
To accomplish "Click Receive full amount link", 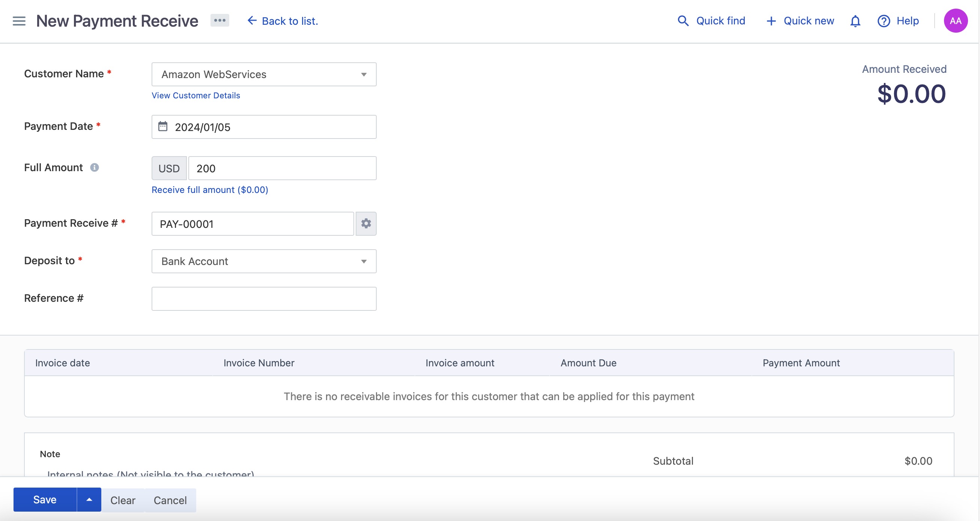I will click(210, 190).
